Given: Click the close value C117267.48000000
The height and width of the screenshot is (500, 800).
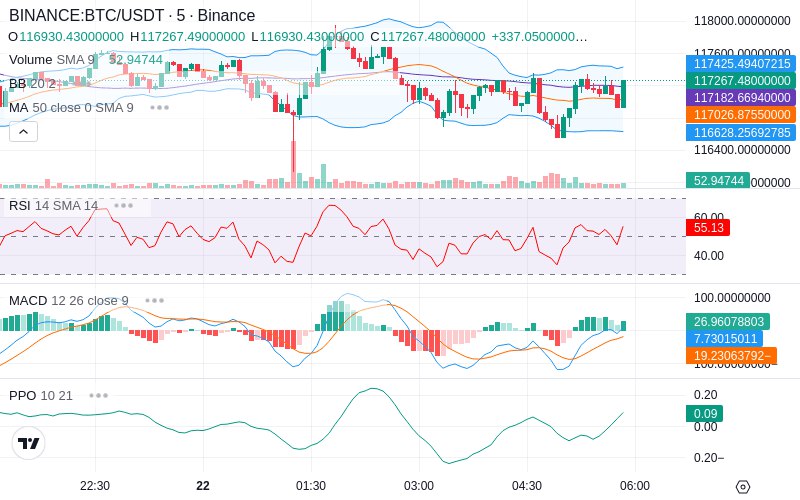Looking at the screenshot, I should tap(428, 37).
